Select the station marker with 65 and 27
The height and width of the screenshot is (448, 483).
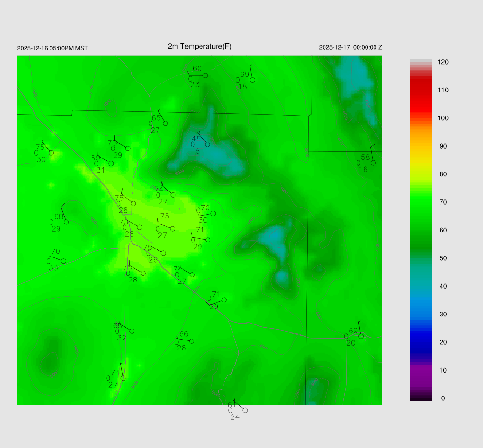(165, 124)
